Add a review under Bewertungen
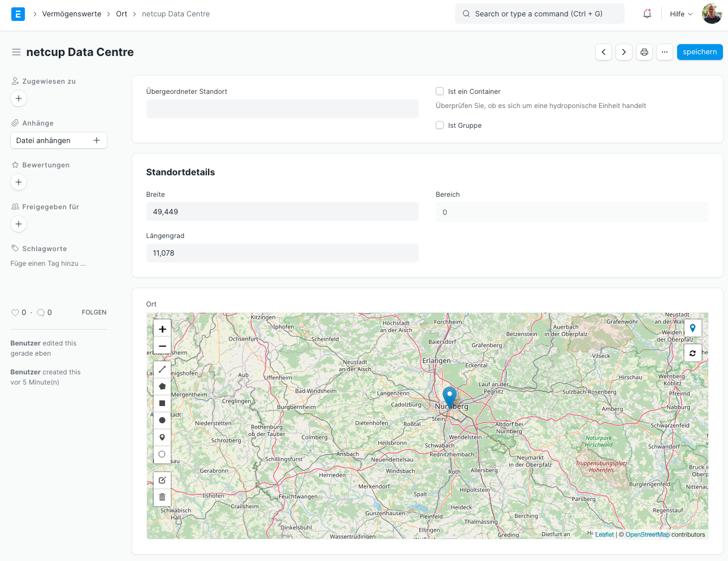 pyautogui.click(x=19, y=182)
